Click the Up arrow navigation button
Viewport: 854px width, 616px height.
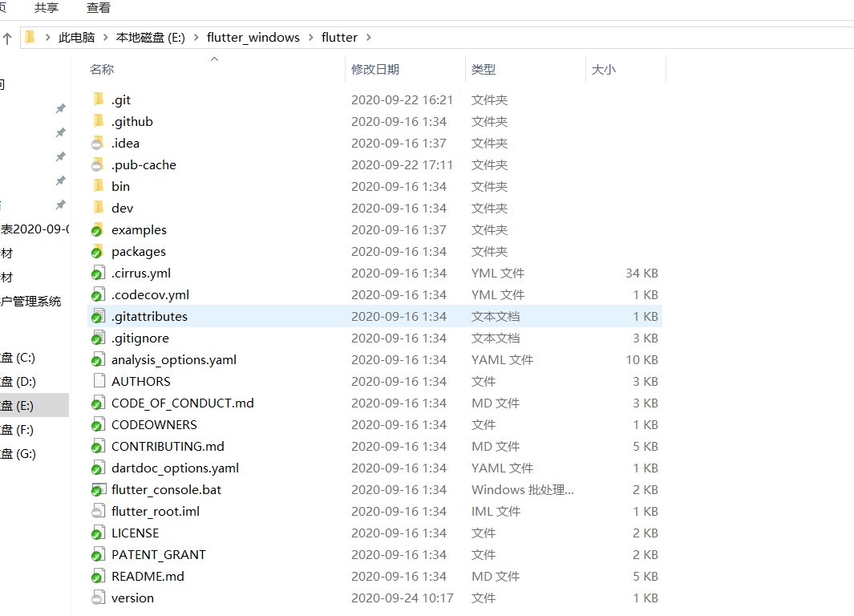pos(7,38)
